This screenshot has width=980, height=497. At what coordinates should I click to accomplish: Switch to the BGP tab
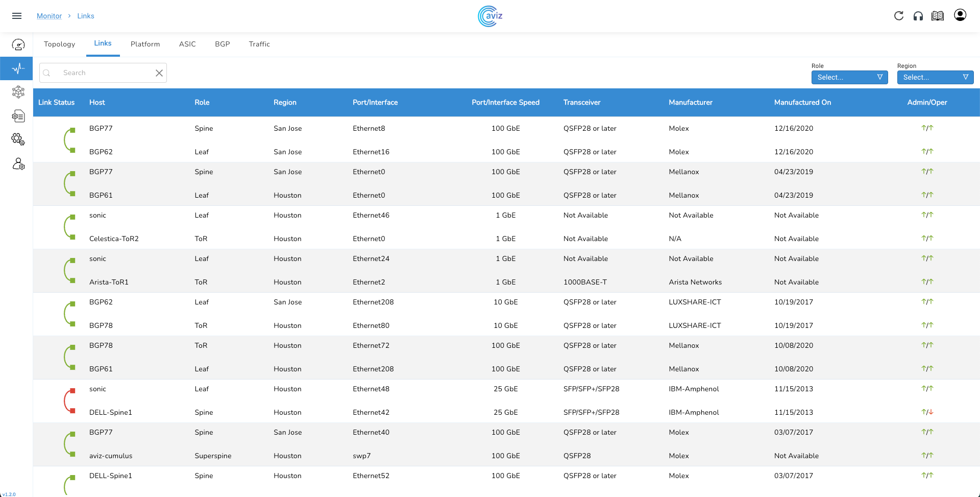[222, 44]
